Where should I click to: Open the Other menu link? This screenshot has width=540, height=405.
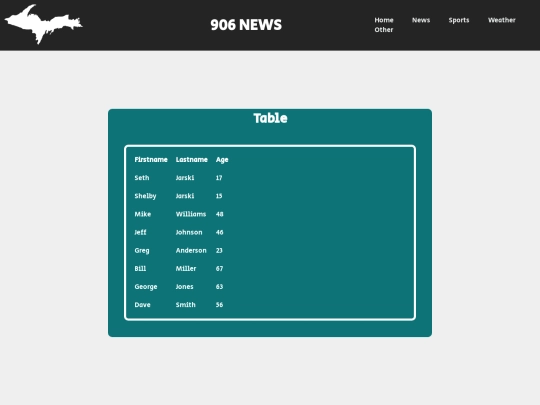[384, 30]
